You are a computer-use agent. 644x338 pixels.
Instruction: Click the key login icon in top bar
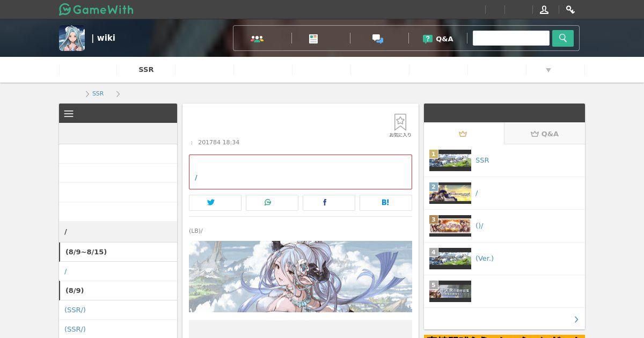coord(570,10)
